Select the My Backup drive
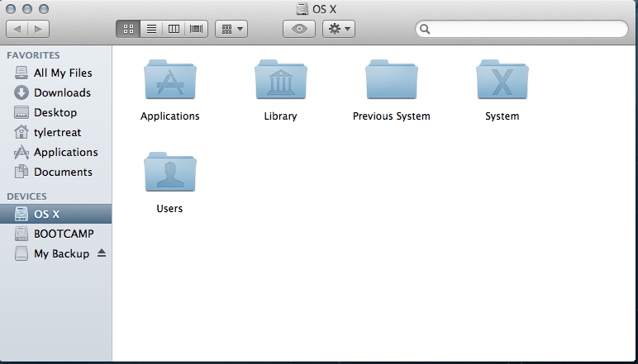This screenshot has height=364, width=638. click(55, 254)
